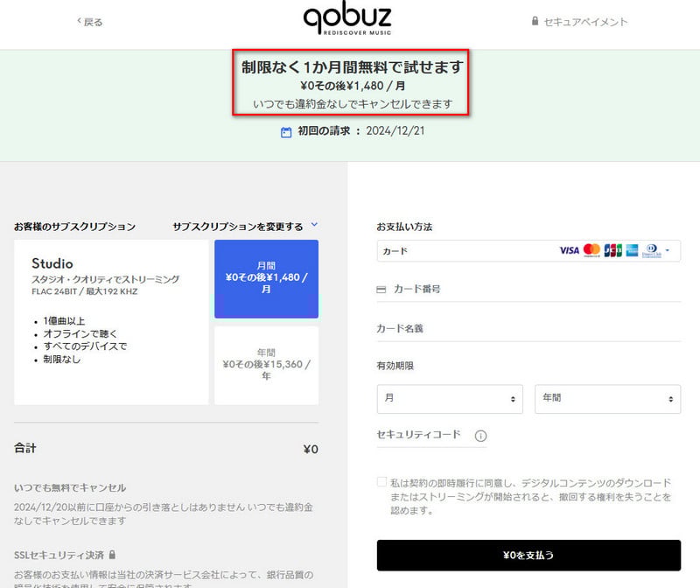The height and width of the screenshot is (588, 700).
Task: Click the SSL lock icon
Action: tap(113, 555)
